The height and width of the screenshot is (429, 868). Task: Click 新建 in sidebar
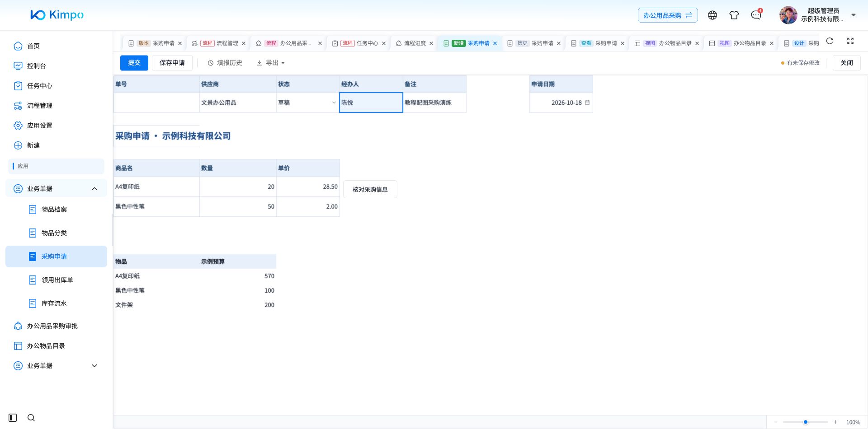(56, 145)
